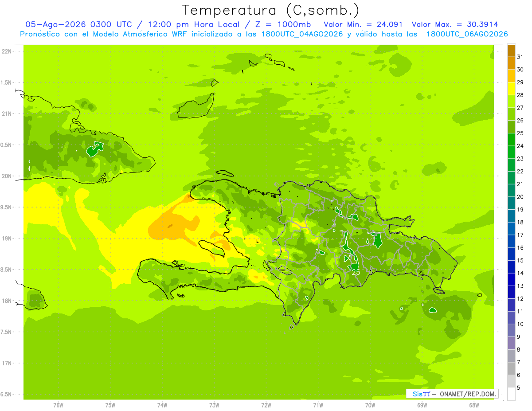Click the longitude label '76W'

58,405
